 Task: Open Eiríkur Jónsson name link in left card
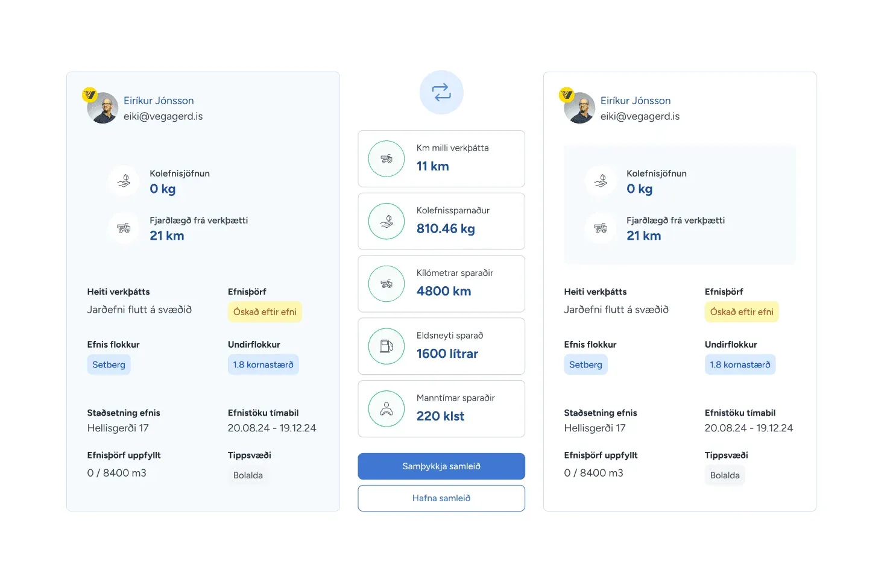(159, 101)
